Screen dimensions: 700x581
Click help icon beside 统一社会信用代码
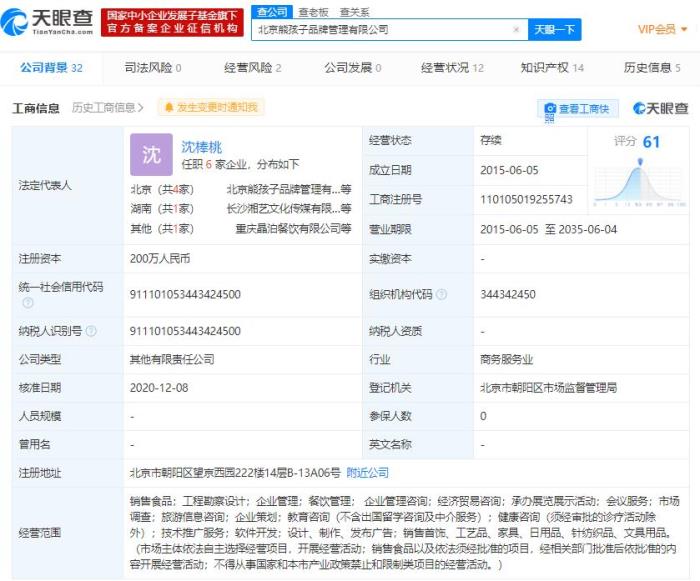tap(26, 301)
